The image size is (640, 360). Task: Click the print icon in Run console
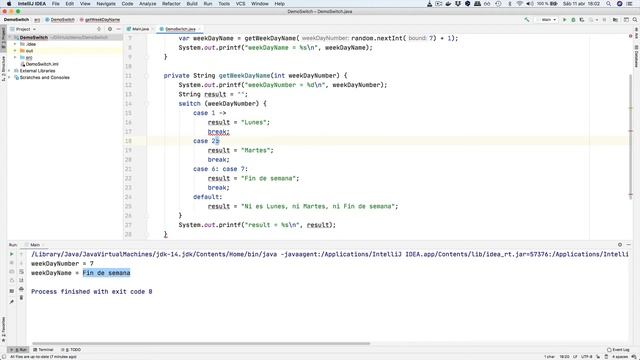click(21, 289)
